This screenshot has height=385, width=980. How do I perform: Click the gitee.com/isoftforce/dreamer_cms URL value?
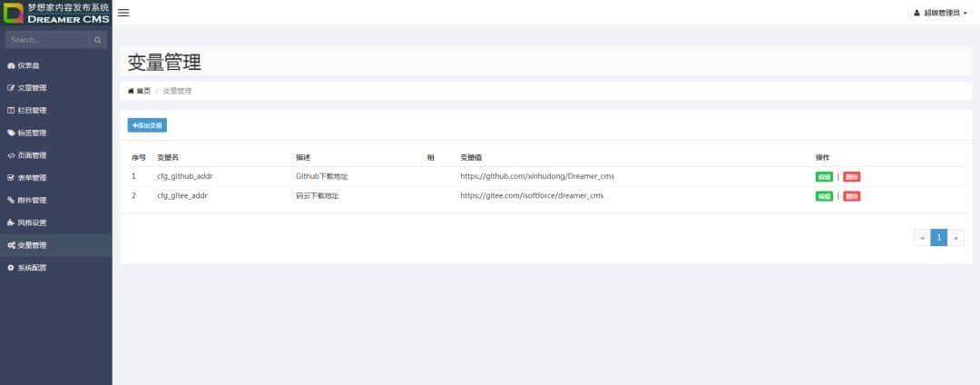tap(532, 195)
